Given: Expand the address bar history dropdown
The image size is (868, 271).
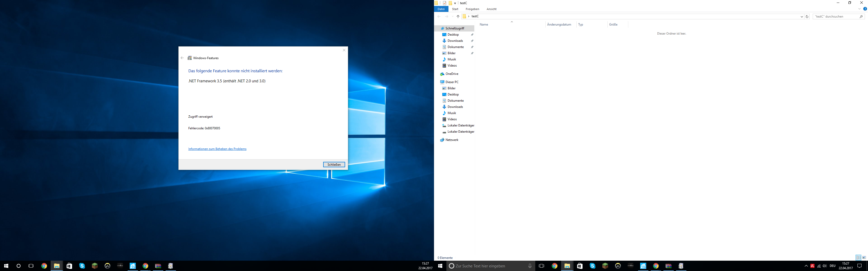Looking at the screenshot, I should coord(802,17).
